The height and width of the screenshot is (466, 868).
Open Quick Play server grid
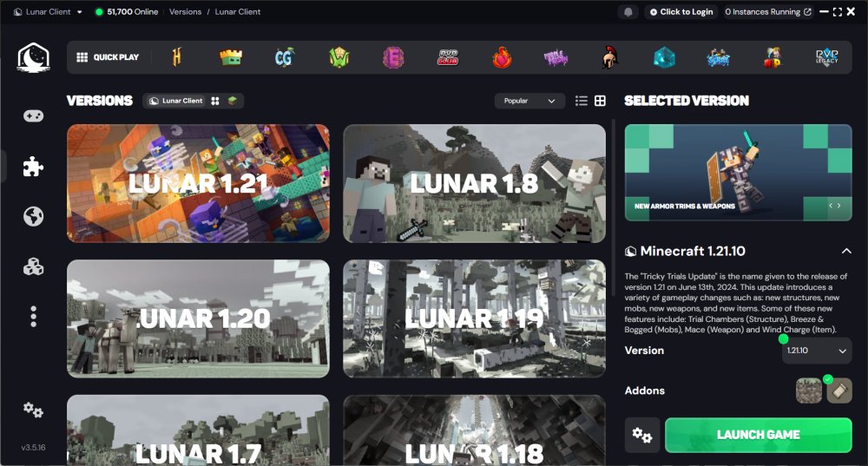(108, 57)
